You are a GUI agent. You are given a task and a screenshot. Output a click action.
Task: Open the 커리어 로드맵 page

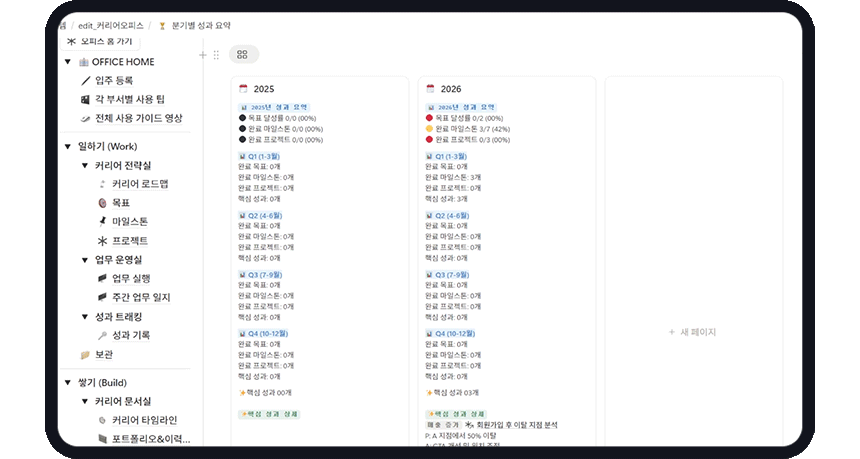coord(140,184)
